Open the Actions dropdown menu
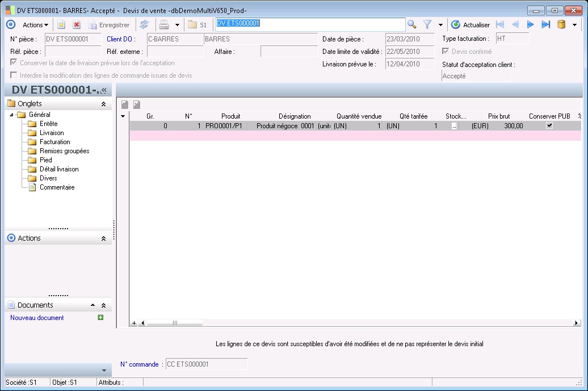The width and height of the screenshot is (588, 391). (x=35, y=24)
